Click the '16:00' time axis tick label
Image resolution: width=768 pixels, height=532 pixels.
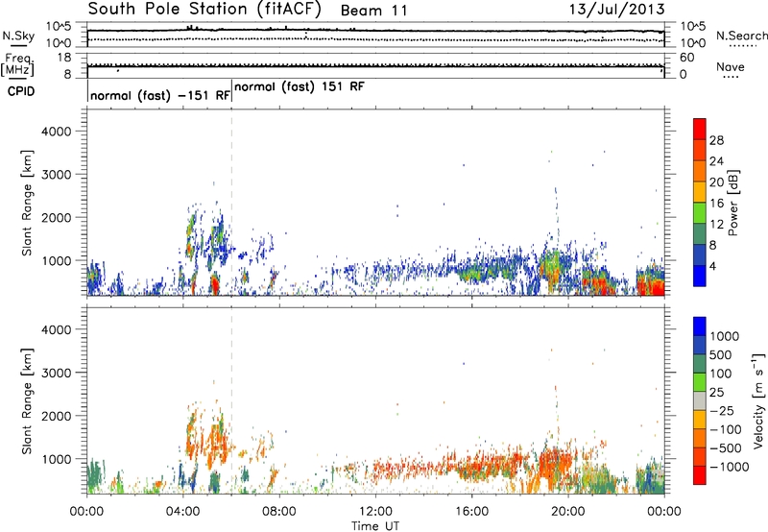coord(471,512)
